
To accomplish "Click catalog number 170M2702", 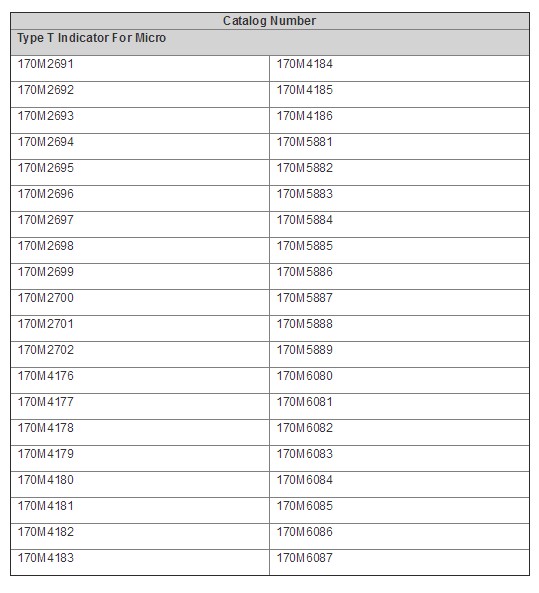I will [x=46, y=350].
